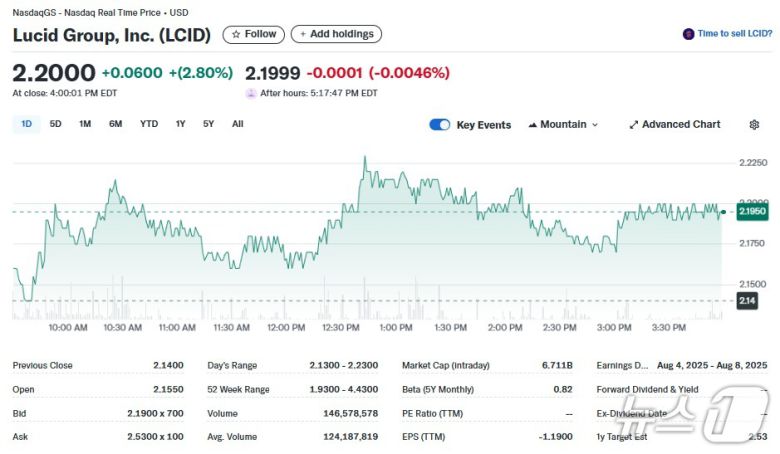Click the star icon in Follow
780x454 pixels.
[x=236, y=34]
